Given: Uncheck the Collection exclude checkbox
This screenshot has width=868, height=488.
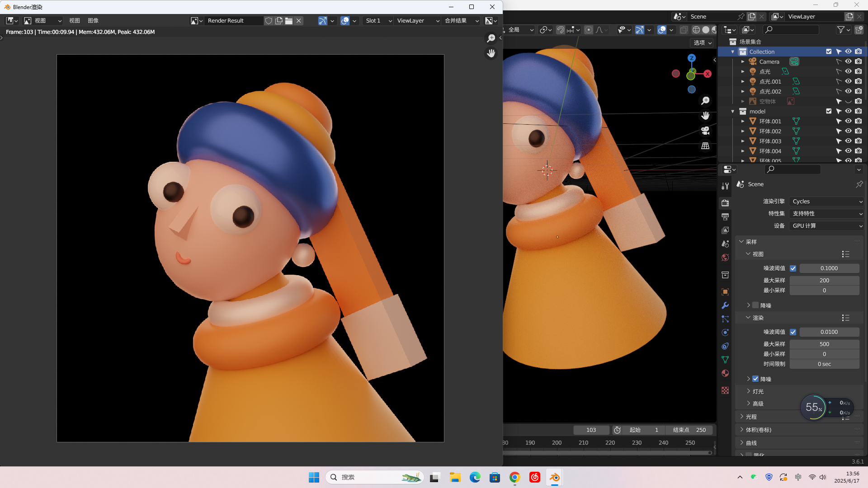Looking at the screenshot, I should 829,52.
